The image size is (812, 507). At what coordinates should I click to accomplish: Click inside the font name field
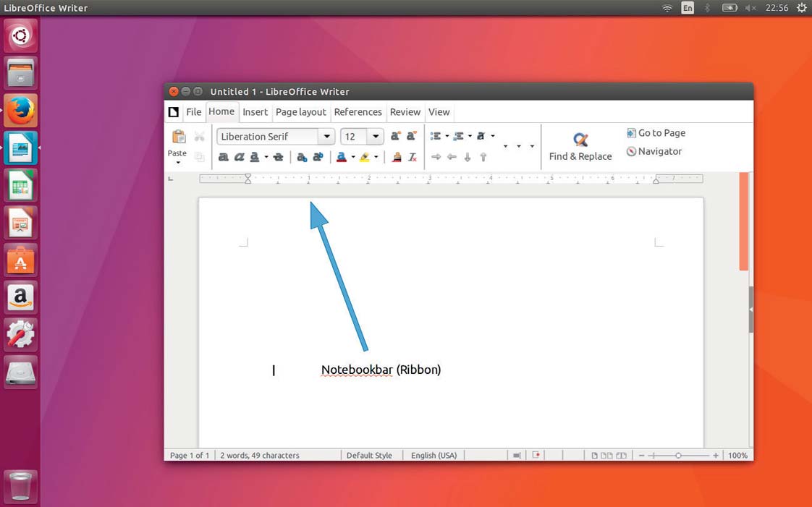pyautogui.click(x=268, y=137)
